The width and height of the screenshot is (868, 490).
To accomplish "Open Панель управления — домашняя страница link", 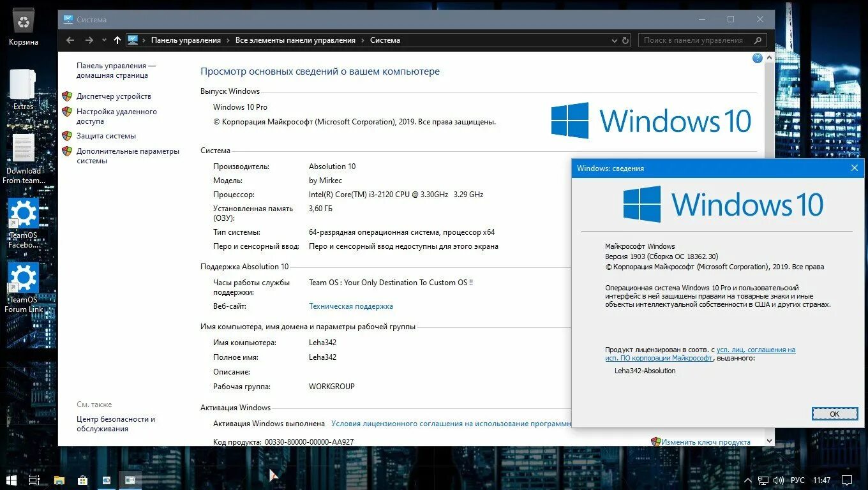I will pos(116,70).
